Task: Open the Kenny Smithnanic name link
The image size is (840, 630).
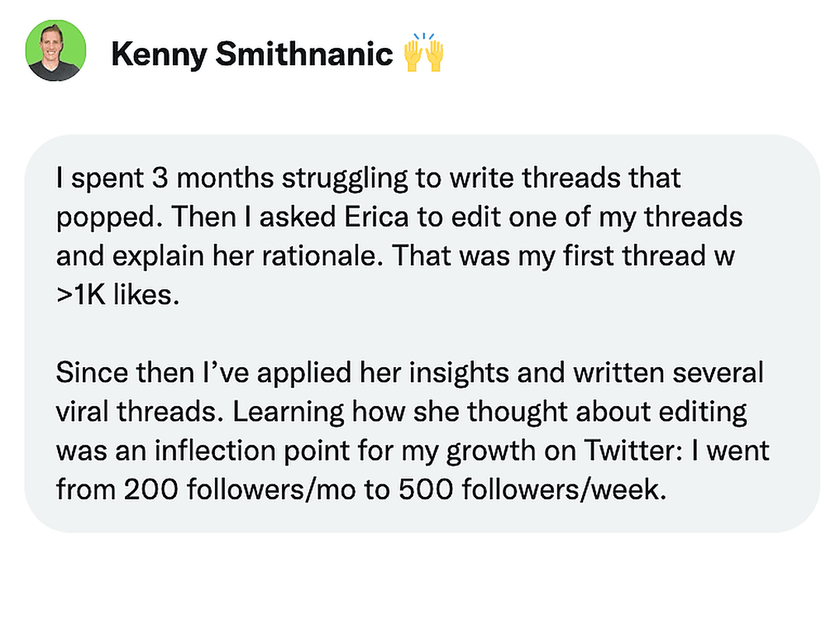Action: point(252,54)
